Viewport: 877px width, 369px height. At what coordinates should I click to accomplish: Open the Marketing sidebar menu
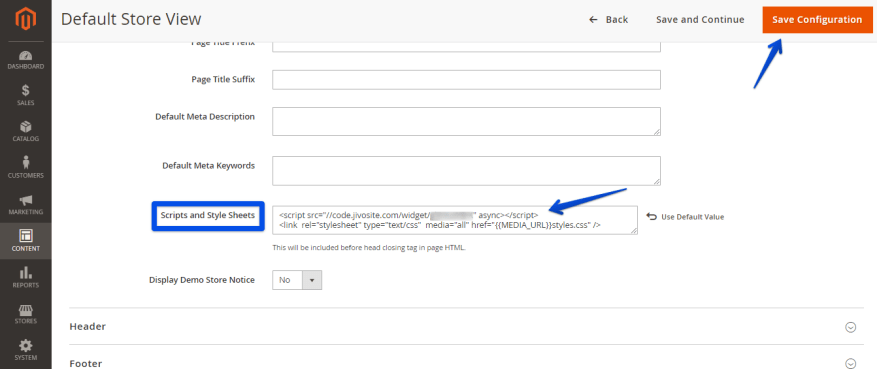point(25,205)
